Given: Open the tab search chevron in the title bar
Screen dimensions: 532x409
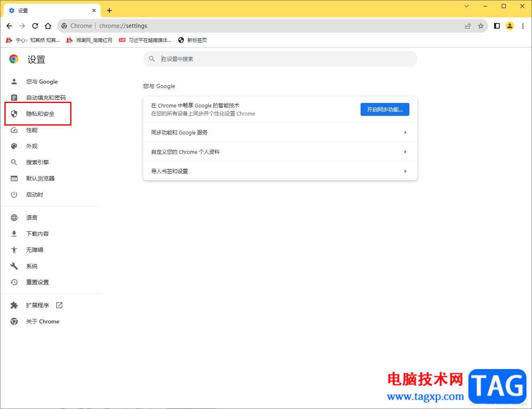Looking at the screenshot, I should [467, 6].
